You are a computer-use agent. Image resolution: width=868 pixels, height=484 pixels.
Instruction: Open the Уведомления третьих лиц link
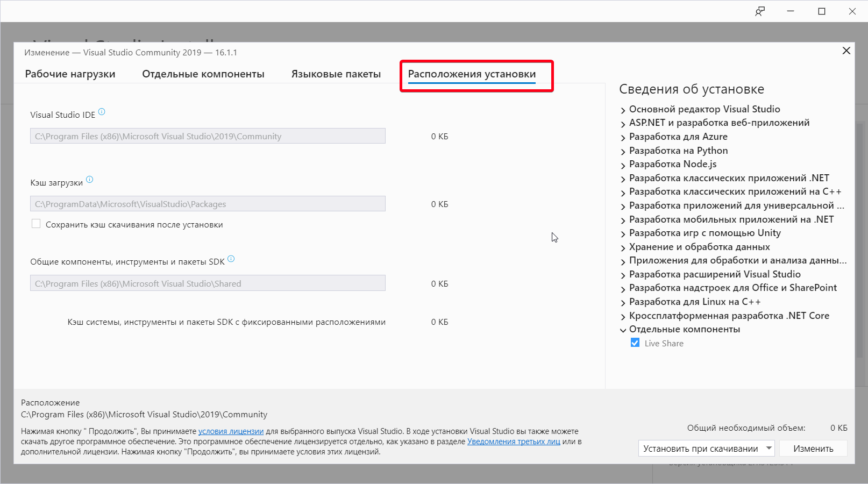click(x=514, y=442)
